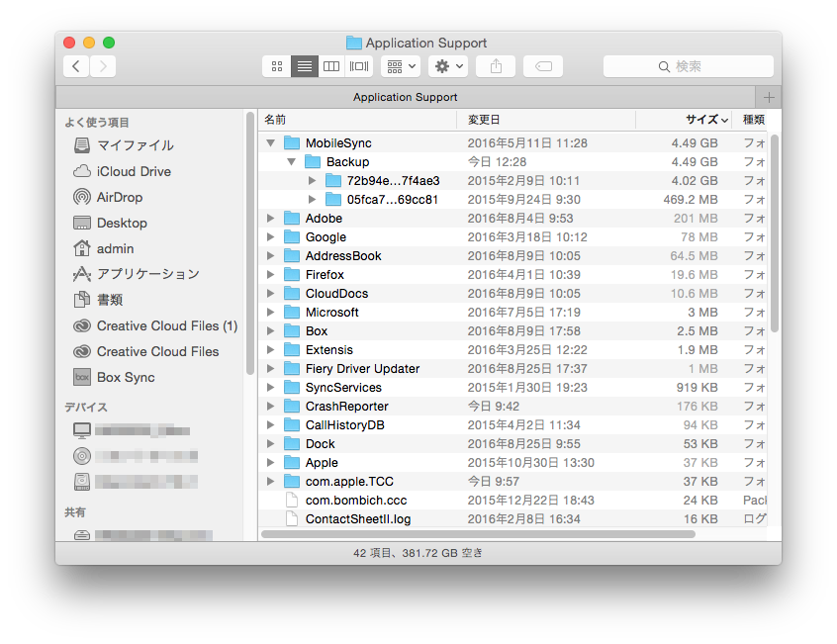Select the Fiery Driver Updater folder icon
This screenshot has width=837, height=644.
point(292,369)
